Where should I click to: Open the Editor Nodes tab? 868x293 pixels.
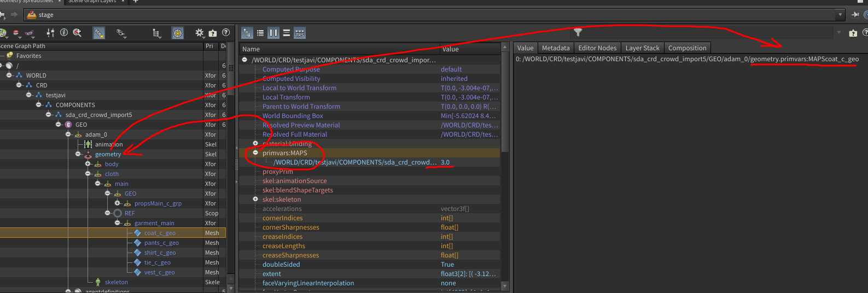point(597,48)
